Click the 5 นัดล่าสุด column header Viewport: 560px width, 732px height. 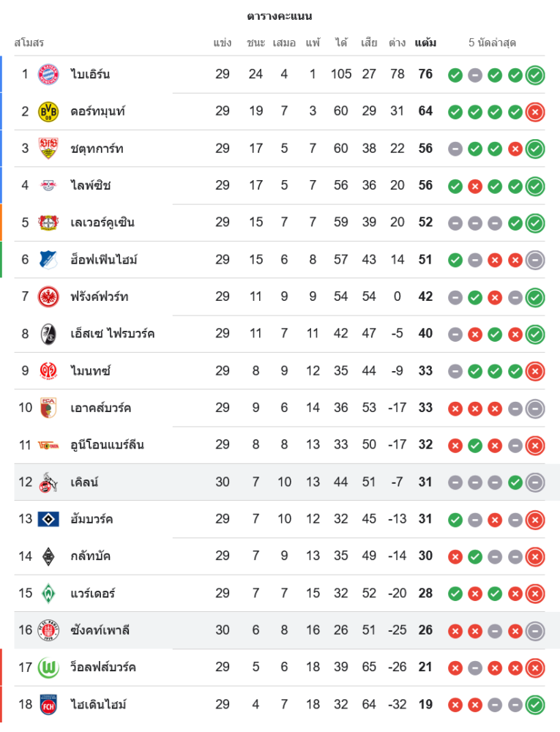(x=493, y=42)
